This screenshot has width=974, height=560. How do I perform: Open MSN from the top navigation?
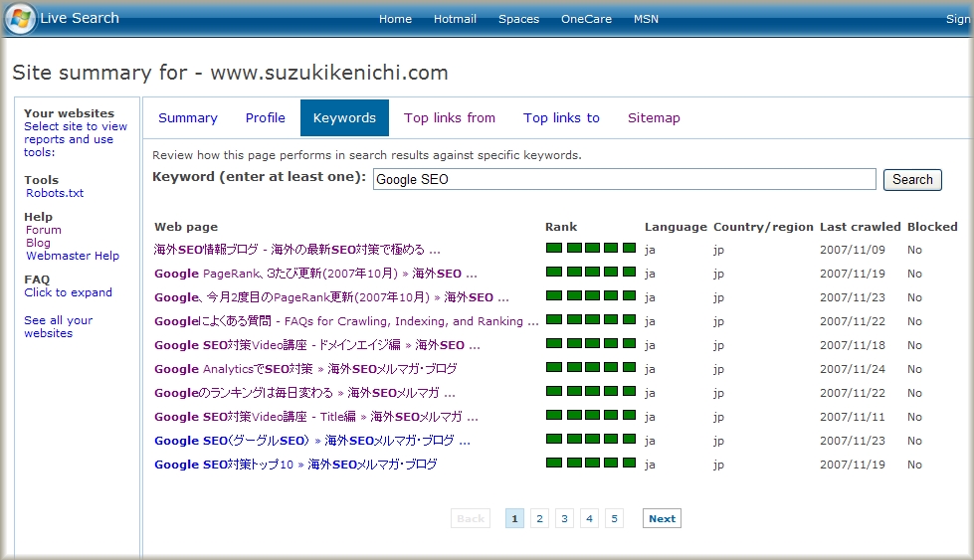tap(646, 19)
